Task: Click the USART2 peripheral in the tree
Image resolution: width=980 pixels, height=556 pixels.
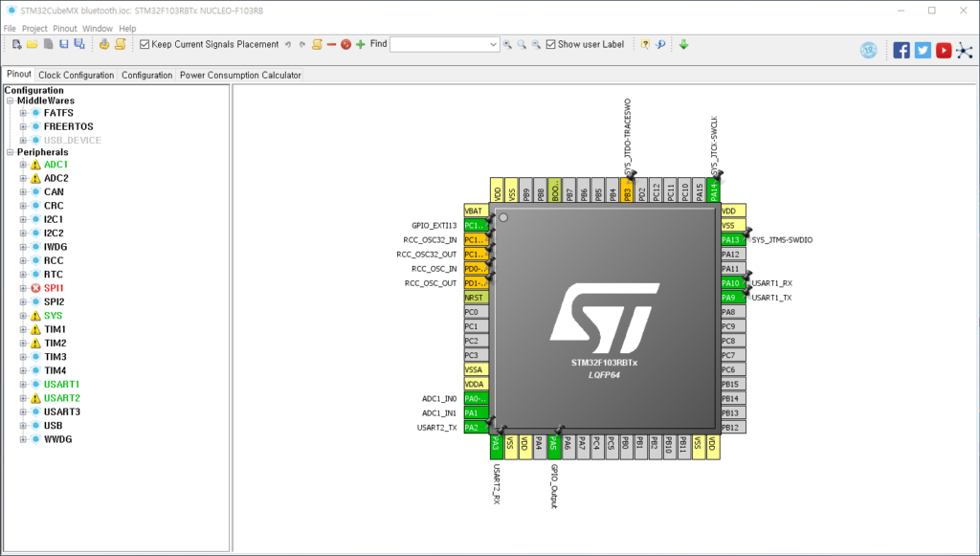Action: point(65,398)
